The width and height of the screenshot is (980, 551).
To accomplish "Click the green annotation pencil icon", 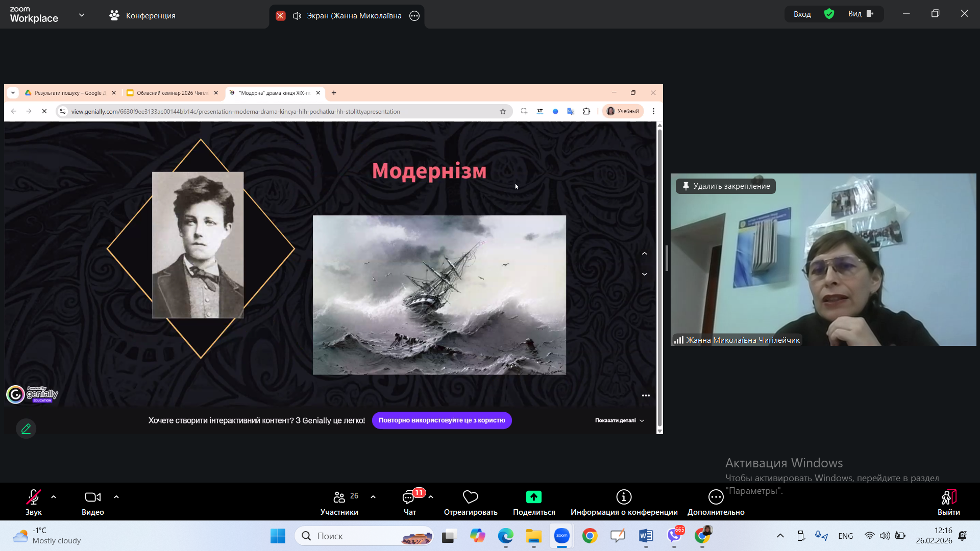I will [x=26, y=429].
